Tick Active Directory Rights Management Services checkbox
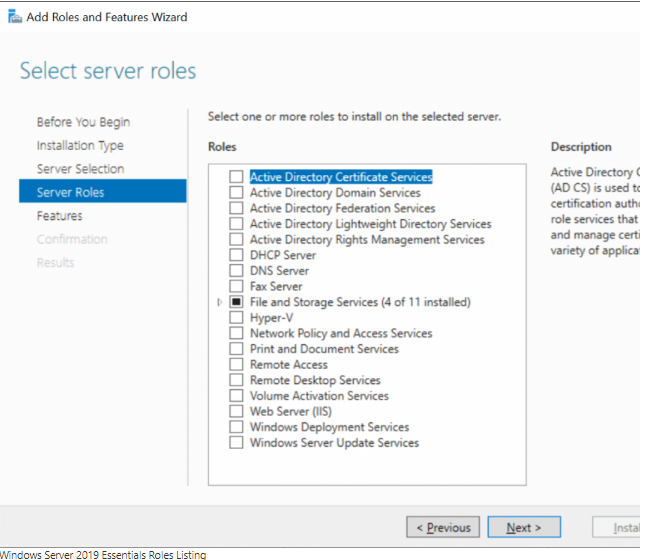Viewport: 657px width, 560px height. tap(236, 239)
